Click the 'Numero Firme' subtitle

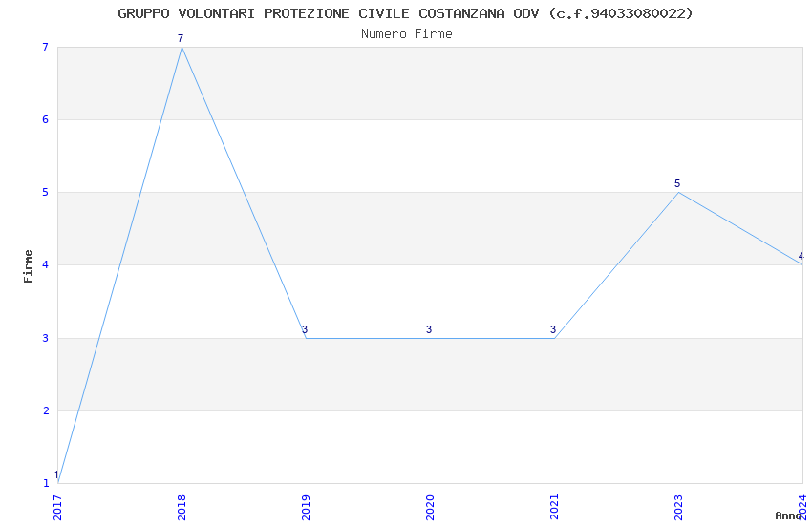[407, 34]
